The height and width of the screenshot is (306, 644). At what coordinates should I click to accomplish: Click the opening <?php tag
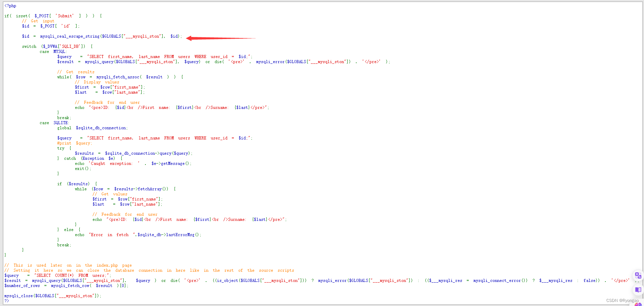(x=10, y=6)
